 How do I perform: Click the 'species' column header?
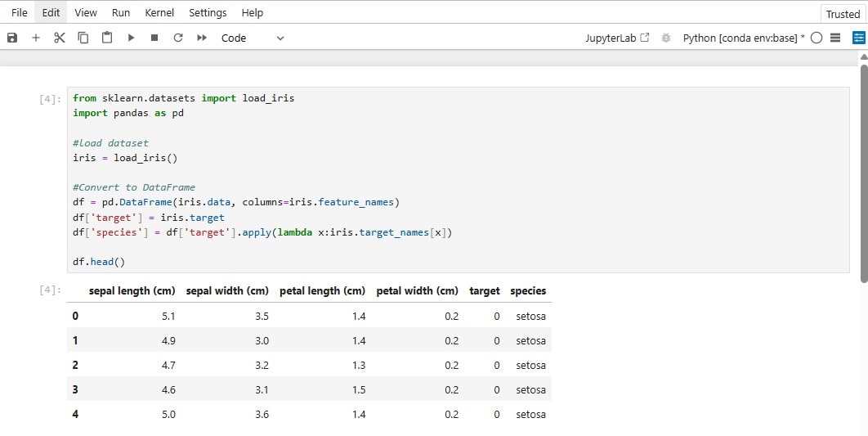point(528,291)
